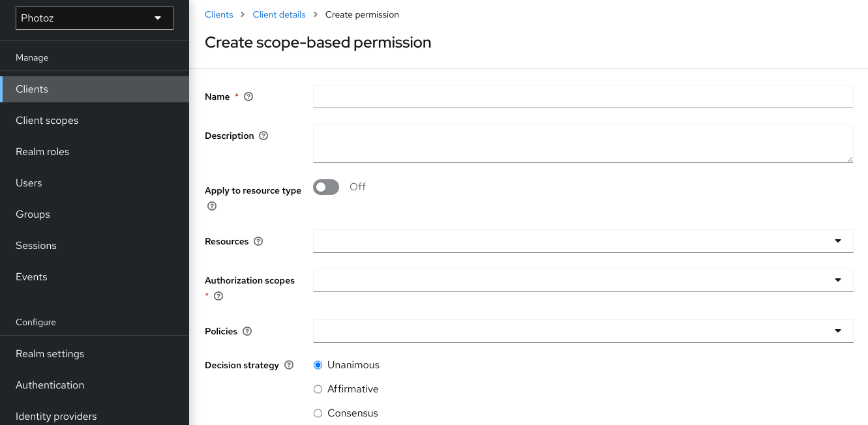Select the Affirmative decision strategy

click(318, 388)
